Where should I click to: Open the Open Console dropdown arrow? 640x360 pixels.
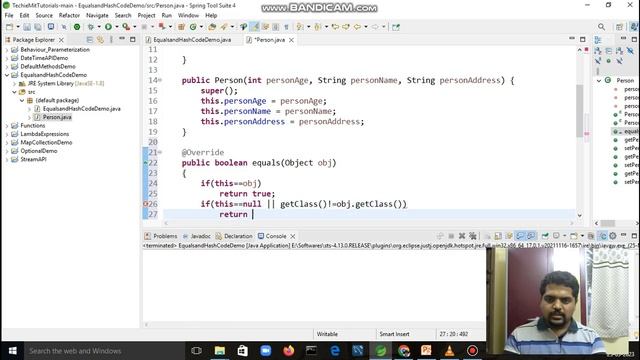(582, 236)
